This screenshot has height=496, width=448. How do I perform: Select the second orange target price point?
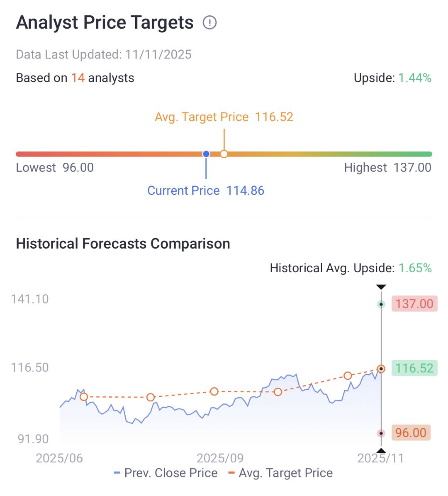point(151,397)
